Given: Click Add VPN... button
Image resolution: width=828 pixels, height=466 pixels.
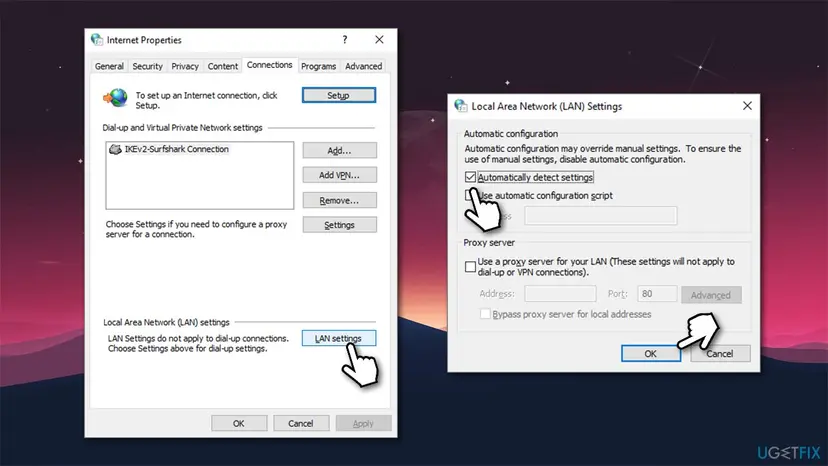Looking at the screenshot, I should 340,175.
